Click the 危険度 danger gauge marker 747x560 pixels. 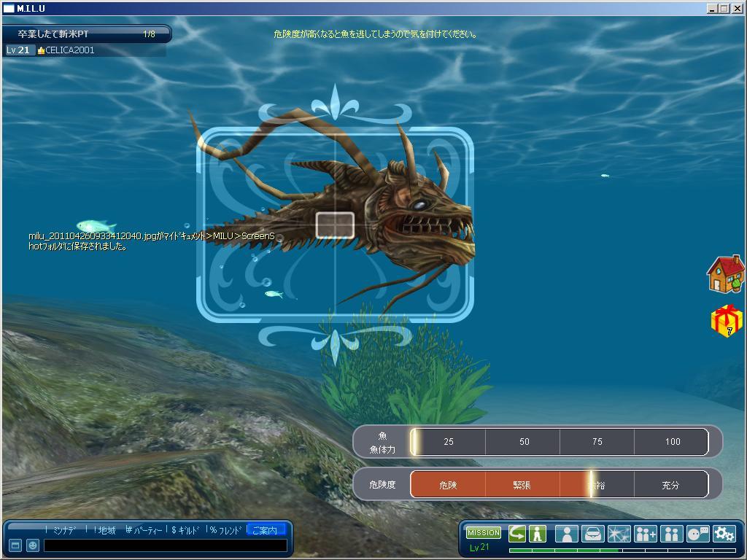coord(591,484)
